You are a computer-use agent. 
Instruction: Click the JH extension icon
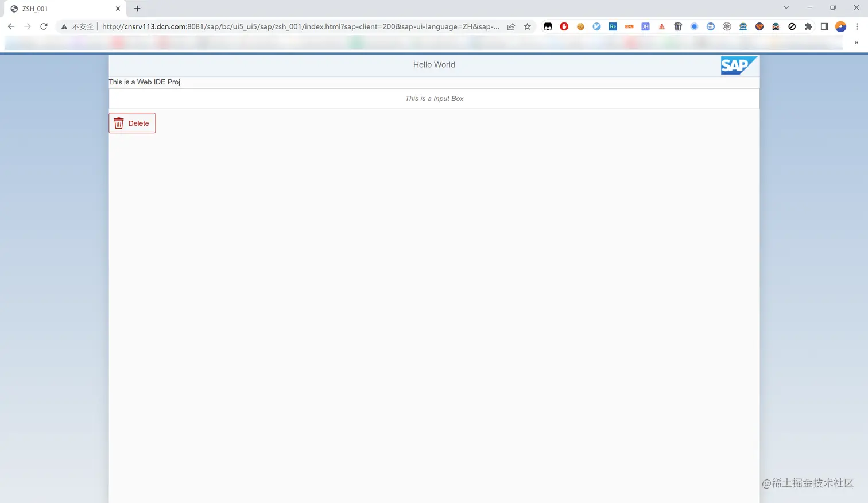645,26
